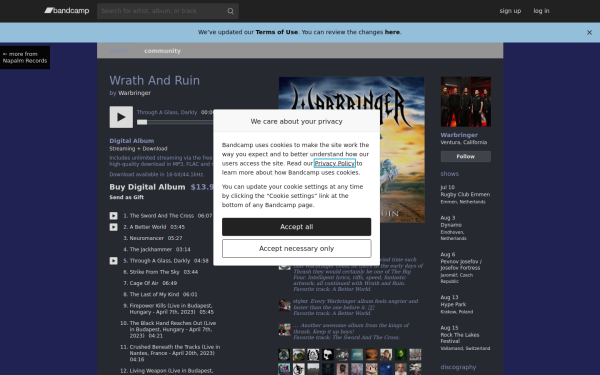Image resolution: width=600 pixels, height=375 pixels.
Task: Open stylez supporter avatar
Action: coord(284,305)
